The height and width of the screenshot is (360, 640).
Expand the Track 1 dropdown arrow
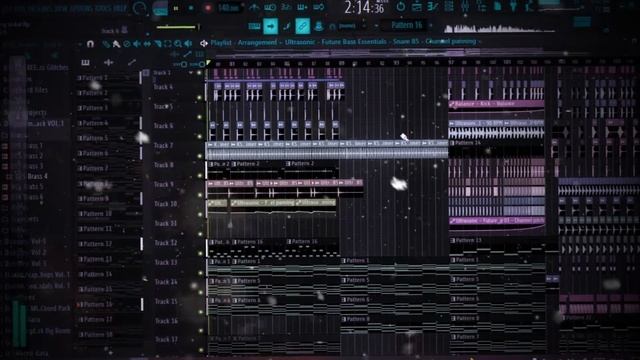click(x=191, y=73)
